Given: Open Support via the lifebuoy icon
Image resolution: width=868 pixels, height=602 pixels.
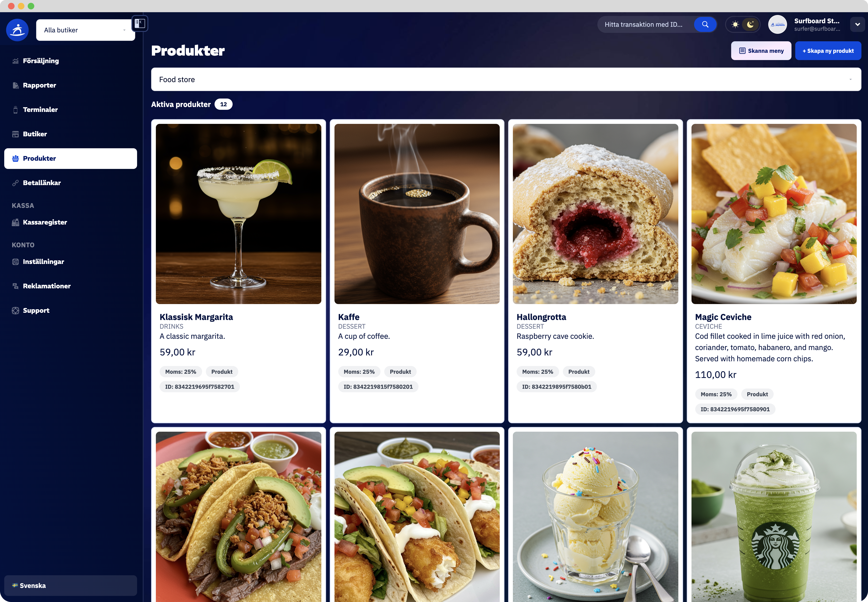Looking at the screenshot, I should click(15, 310).
